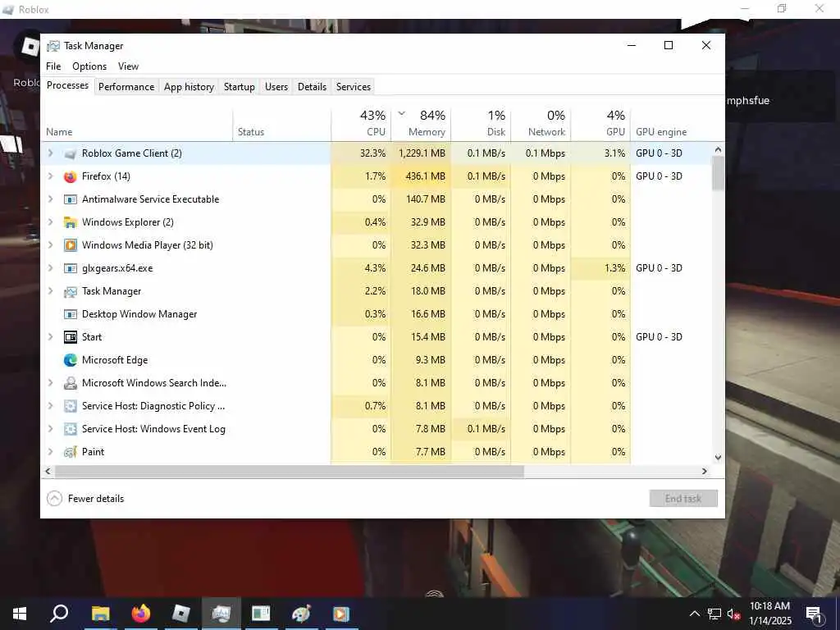The image size is (840, 630).
Task: Open Firefox from the taskbar
Action: (x=141, y=614)
